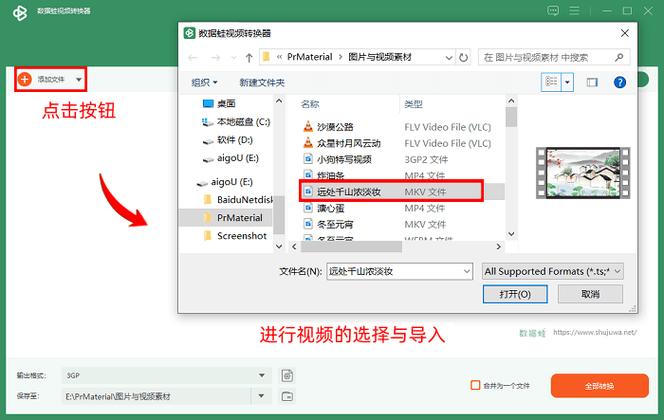This screenshot has width=664, height=420.
Task: Open the recent locations chevron
Action: (233, 58)
